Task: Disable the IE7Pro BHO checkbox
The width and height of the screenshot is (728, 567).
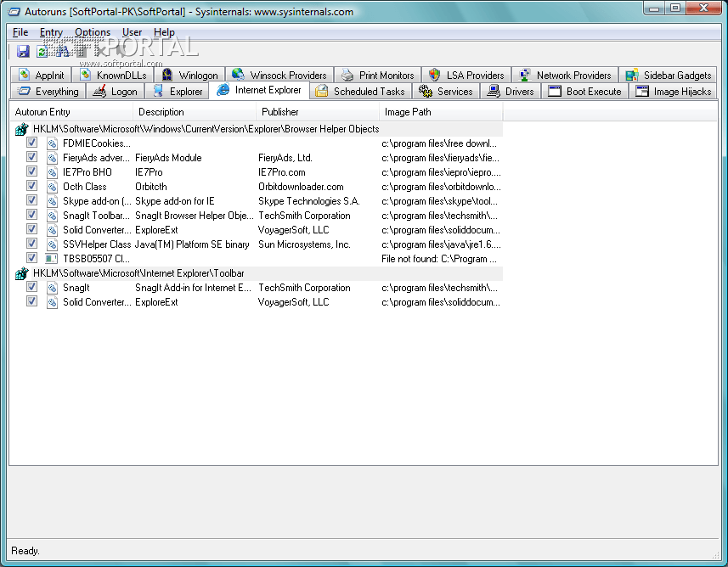Action: [x=31, y=171]
